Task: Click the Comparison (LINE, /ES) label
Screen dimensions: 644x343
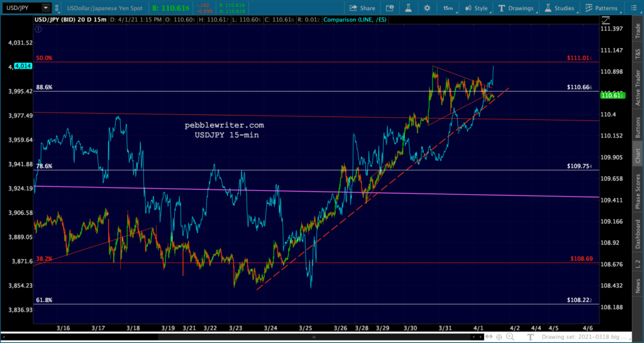Action: 355,19
